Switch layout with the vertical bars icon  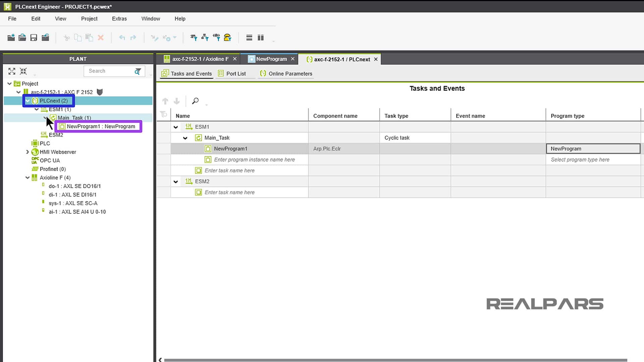point(261,38)
